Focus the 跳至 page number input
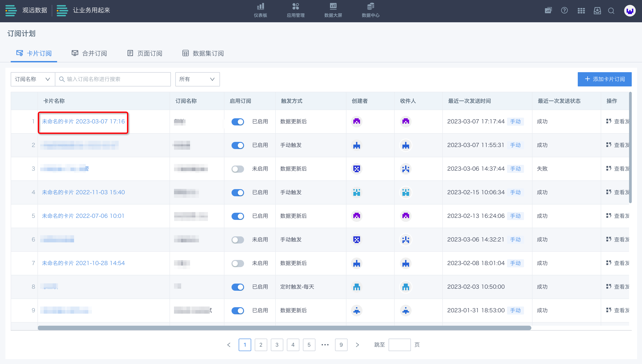The height and width of the screenshot is (364, 642). (400, 345)
